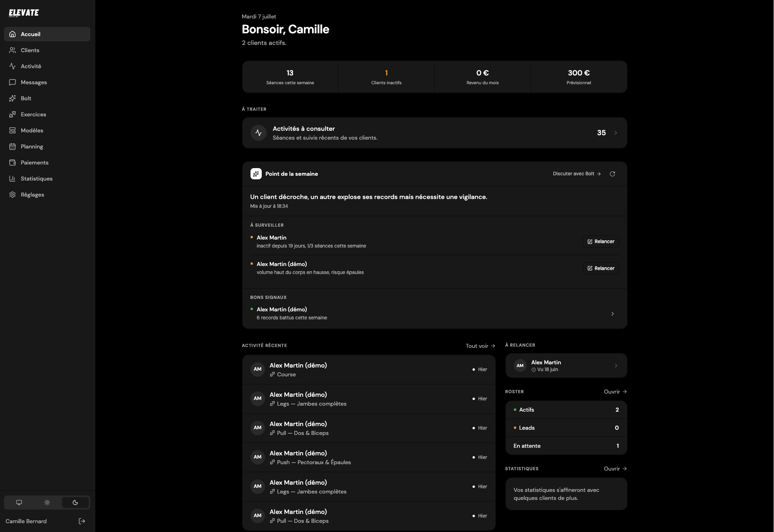Refresh the Point de la semaine summary

click(612, 174)
